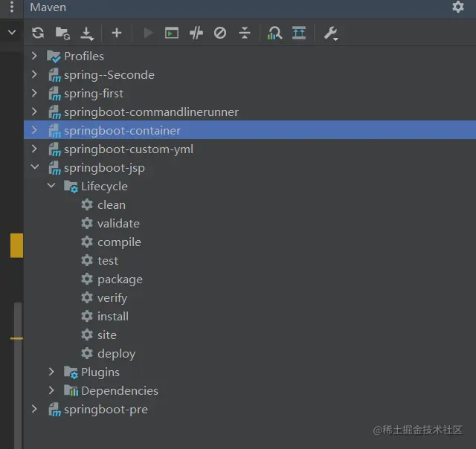Expand the spring--Seconde project
This screenshot has height=449, width=476.
coord(34,74)
